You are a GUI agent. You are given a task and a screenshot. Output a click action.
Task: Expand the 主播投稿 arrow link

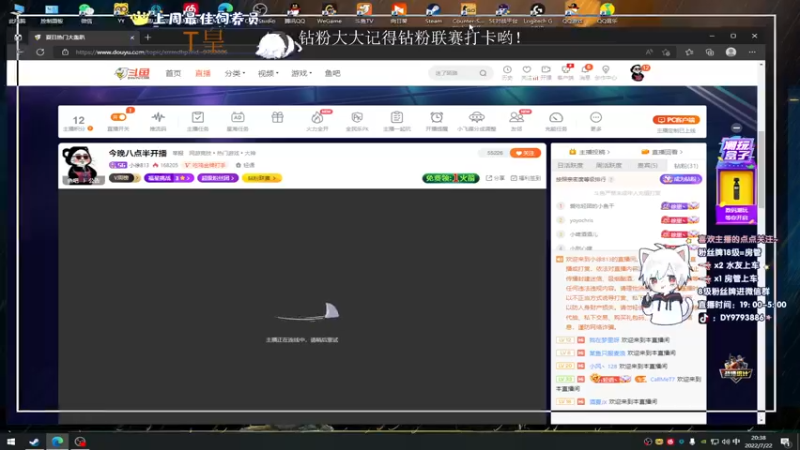pos(589,152)
